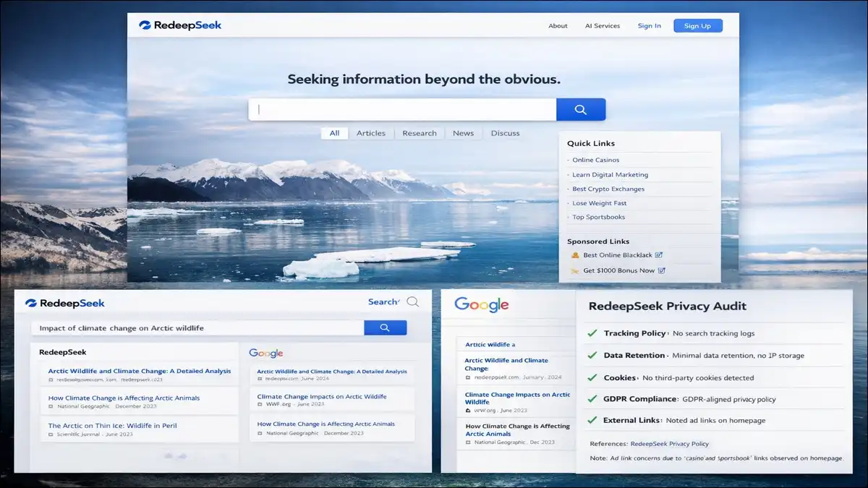This screenshot has width=868, height=488.
Task: Open the RedeepSeek Privacy Policy reference link
Action: click(670, 444)
